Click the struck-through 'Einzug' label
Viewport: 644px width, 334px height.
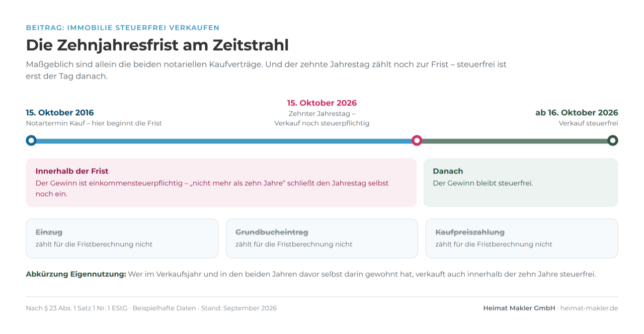pyautogui.click(x=49, y=232)
